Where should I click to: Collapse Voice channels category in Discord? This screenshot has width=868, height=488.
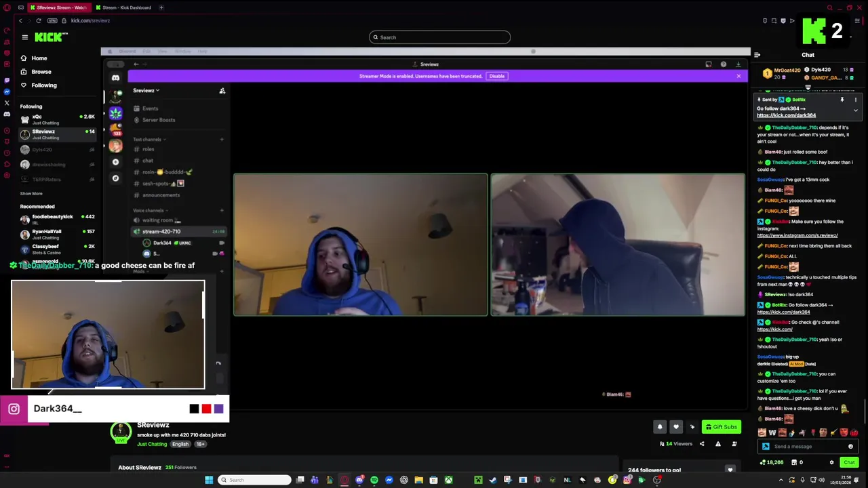pos(151,211)
